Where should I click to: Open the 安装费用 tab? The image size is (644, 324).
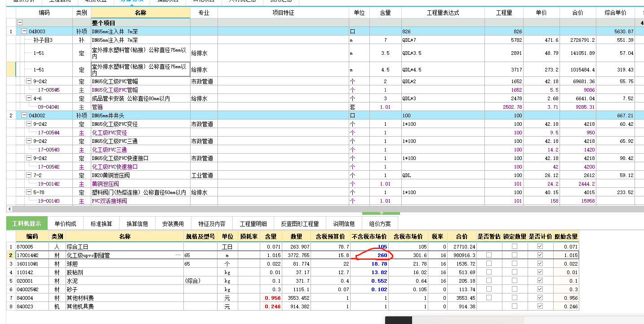point(173,223)
